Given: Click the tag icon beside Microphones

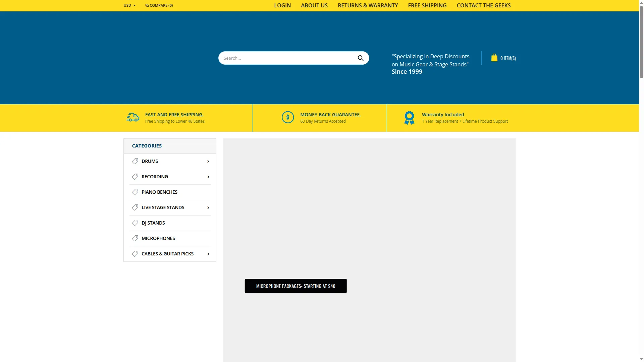Looking at the screenshot, I should (x=135, y=238).
